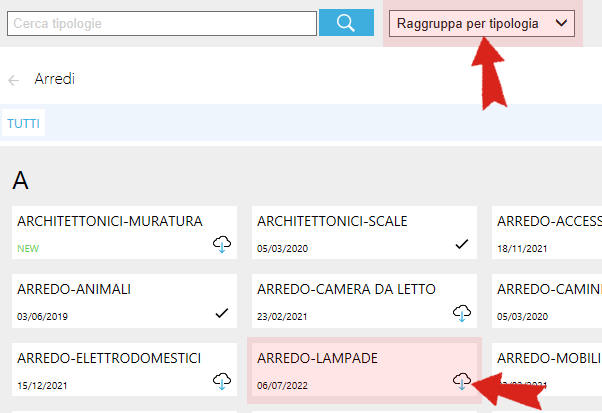The image size is (602, 413).
Task: Open Raggruppa per tipologia dropdown
Action: click(x=482, y=24)
